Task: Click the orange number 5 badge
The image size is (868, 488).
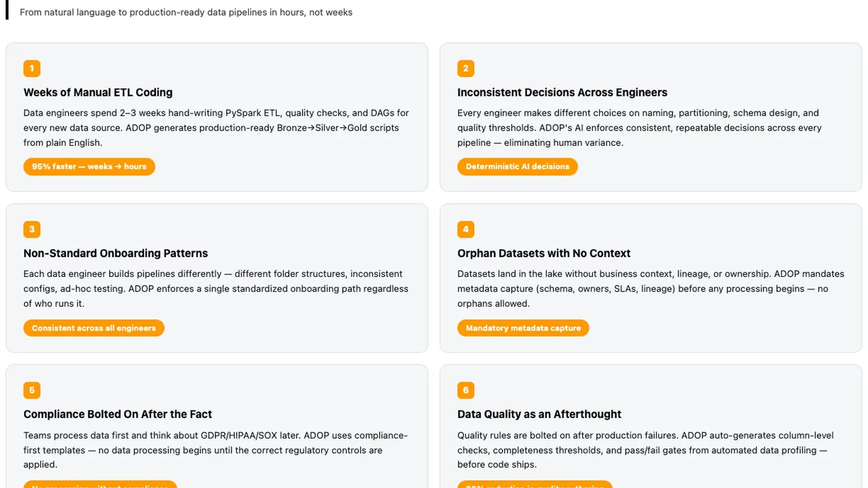Action: [32, 390]
